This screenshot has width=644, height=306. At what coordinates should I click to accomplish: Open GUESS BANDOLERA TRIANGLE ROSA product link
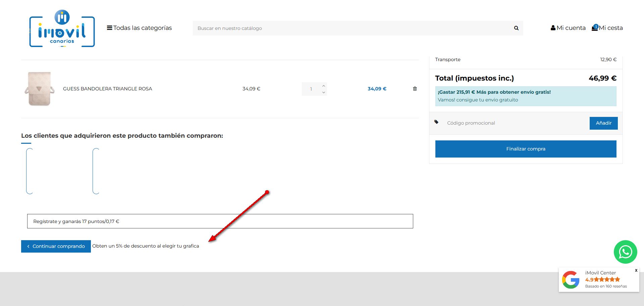[x=107, y=89]
